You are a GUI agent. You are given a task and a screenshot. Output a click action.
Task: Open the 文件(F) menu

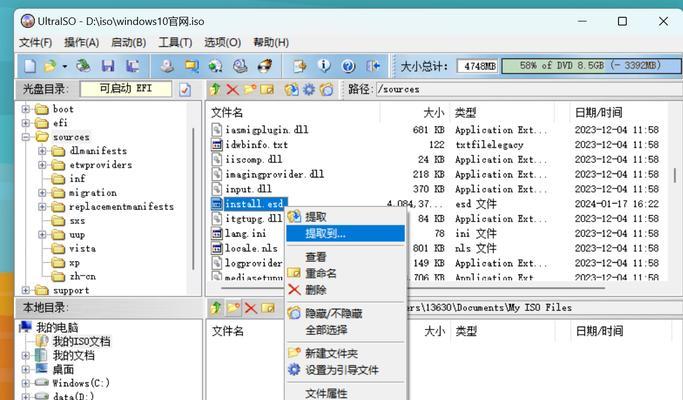pos(35,42)
